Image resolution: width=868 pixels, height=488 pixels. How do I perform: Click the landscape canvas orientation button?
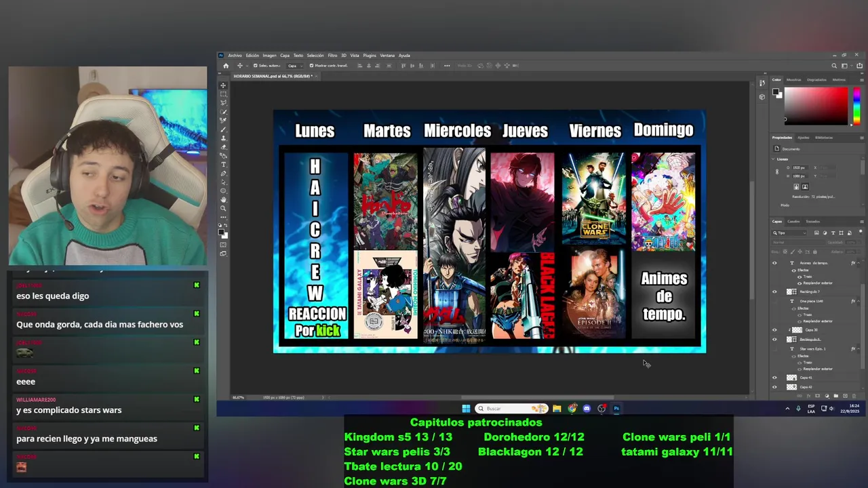click(805, 186)
